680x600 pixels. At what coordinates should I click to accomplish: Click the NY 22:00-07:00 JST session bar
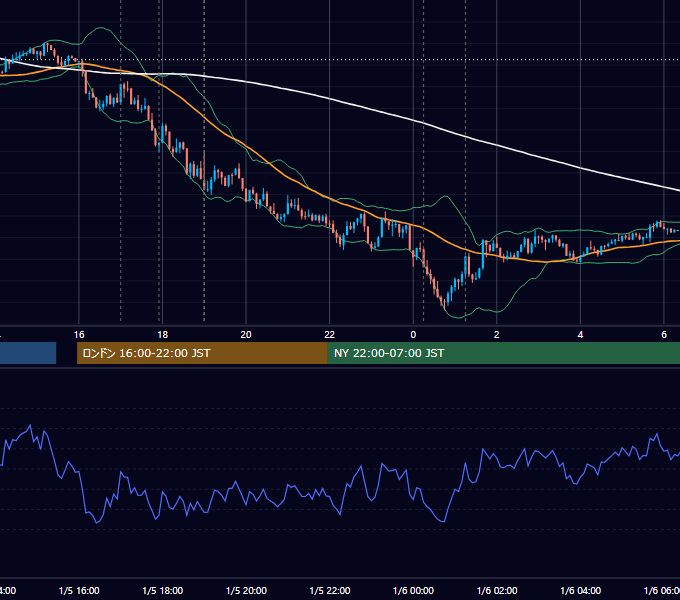pos(503,353)
